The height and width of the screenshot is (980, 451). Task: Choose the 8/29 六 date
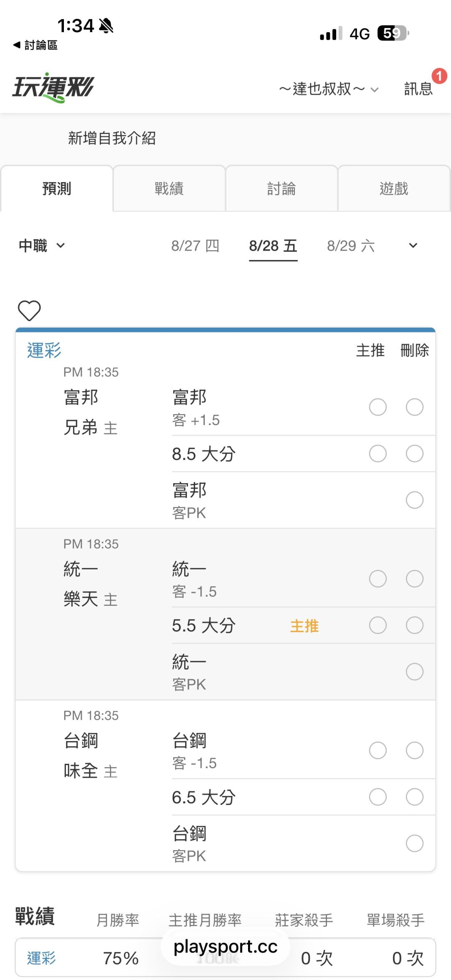[351, 246]
